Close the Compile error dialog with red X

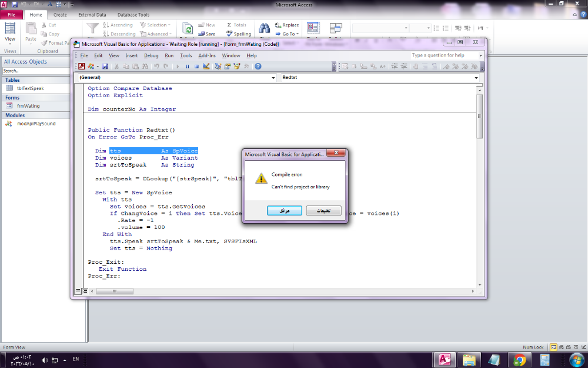[x=336, y=152]
